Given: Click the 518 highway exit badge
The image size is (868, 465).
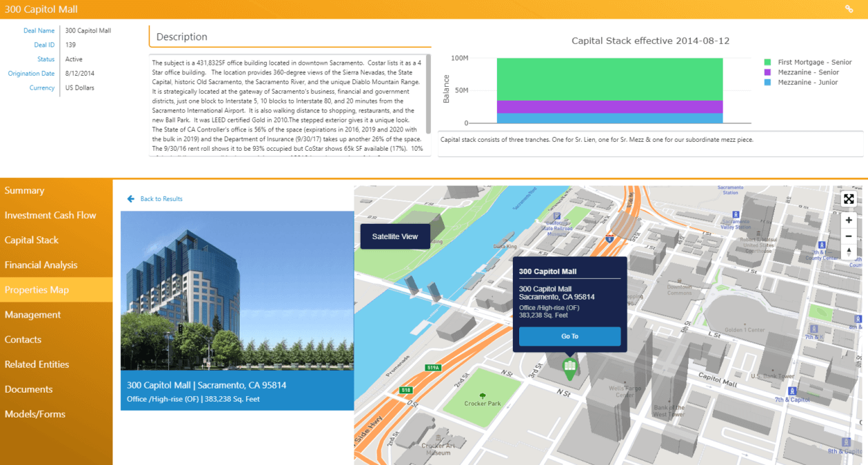Looking at the screenshot, I should (407, 390).
